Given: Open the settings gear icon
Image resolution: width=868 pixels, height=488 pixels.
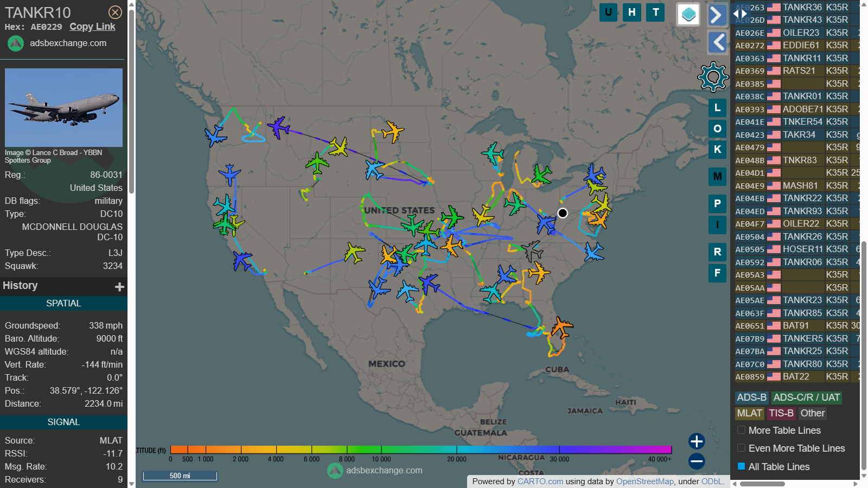Looking at the screenshot, I should (713, 76).
